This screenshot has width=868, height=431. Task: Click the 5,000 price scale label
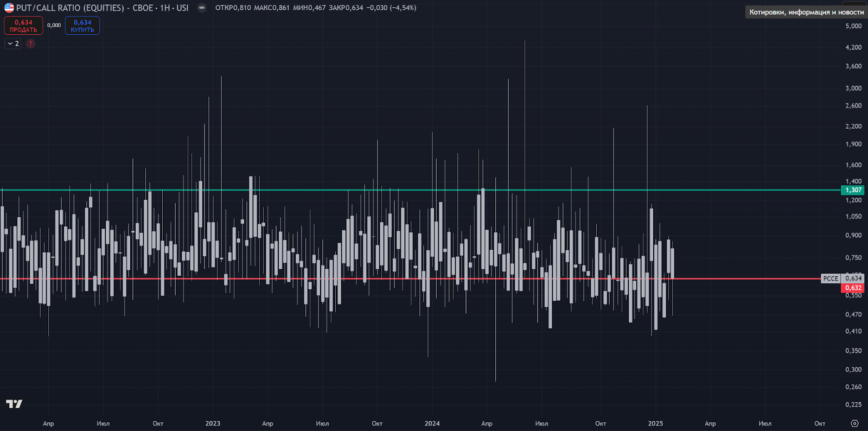853,26
